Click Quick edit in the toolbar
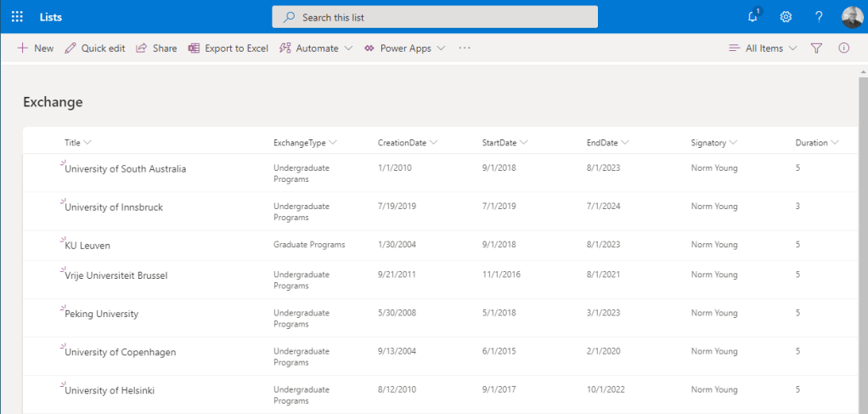This screenshot has height=414, width=868. [94, 48]
